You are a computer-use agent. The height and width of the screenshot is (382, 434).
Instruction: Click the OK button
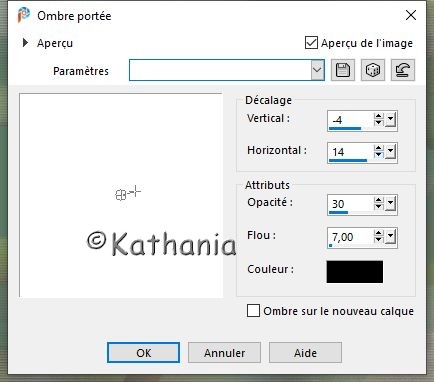click(143, 352)
